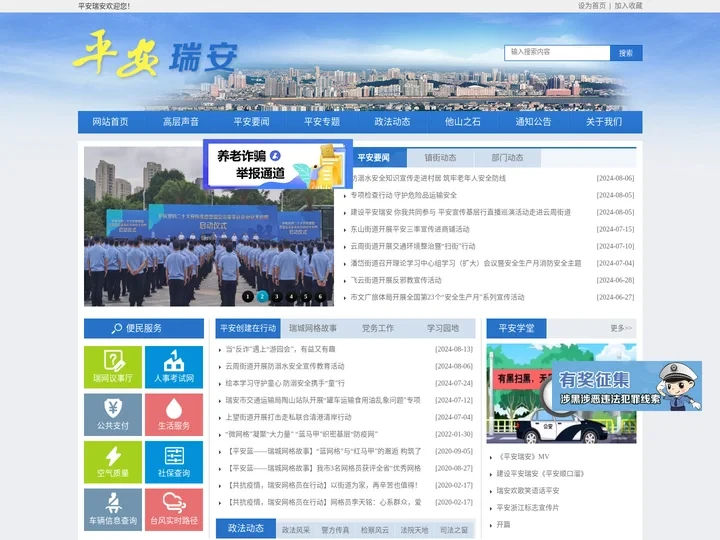Open article 绘本学习守护童心 防溺安全携手"童"行
Image resolution: width=720 pixels, height=540 pixels.
(x=285, y=383)
